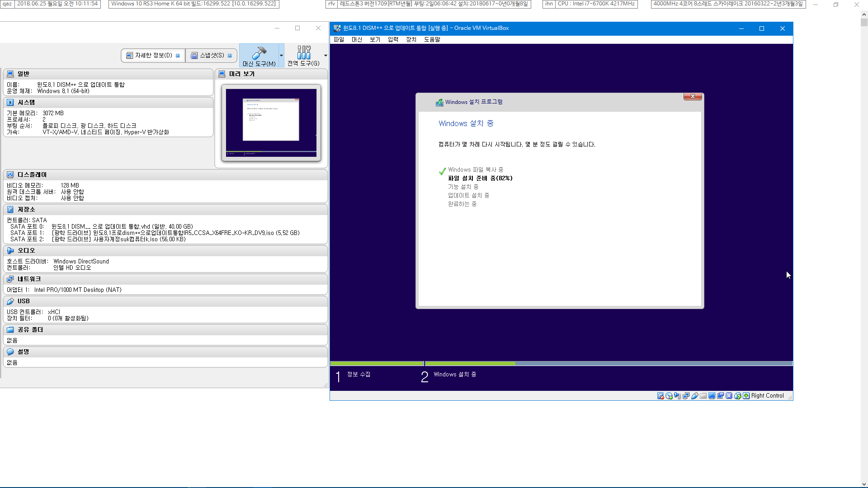868x488 pixels.
Task: Click the 오디오 (Audio) speaker icon
Action: 10,250
